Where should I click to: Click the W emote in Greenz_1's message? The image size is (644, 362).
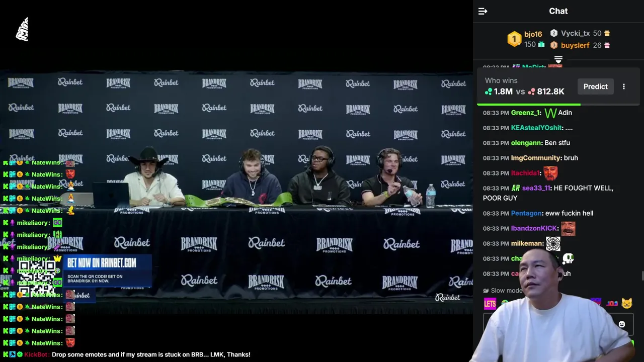tap(550, 113)
